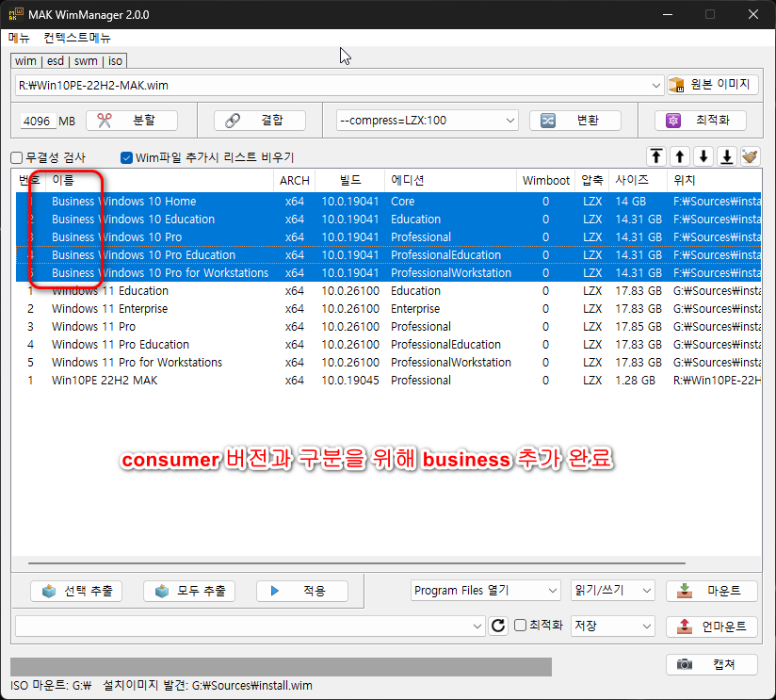Select the Windows 11 Education row
Screen dimensions: 776x700
click(389, 290)
